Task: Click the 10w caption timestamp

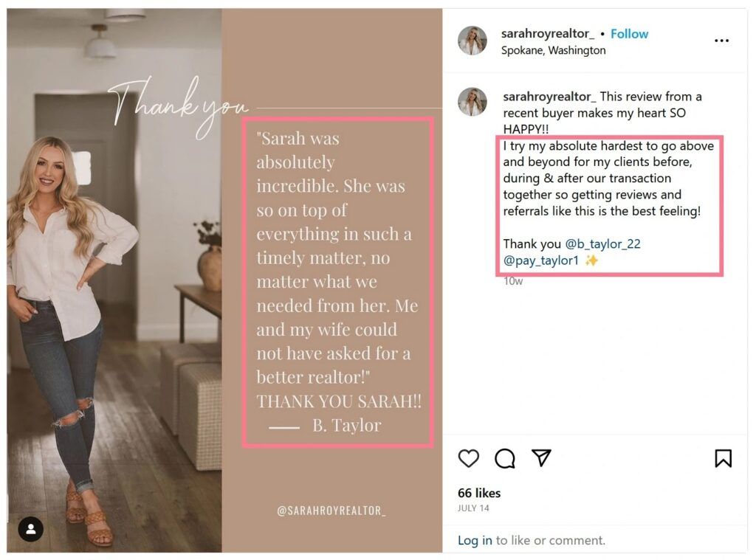Action: [x=512, y=281]
